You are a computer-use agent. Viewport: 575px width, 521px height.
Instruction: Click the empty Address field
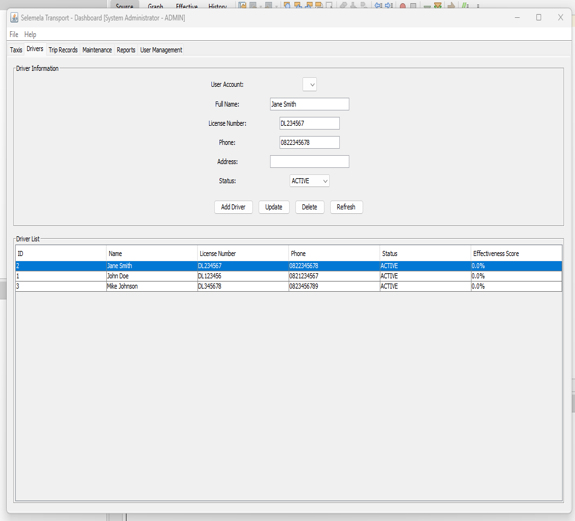[310, 162]
